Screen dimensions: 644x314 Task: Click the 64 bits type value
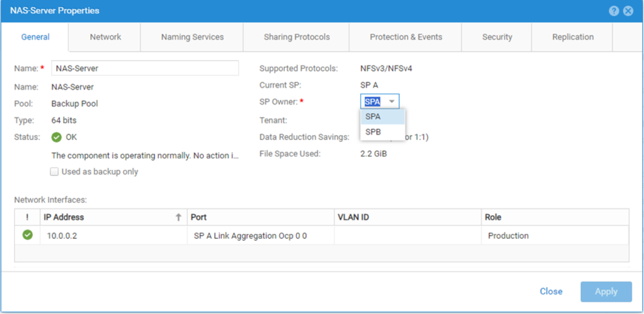click(x=64, y=120)
